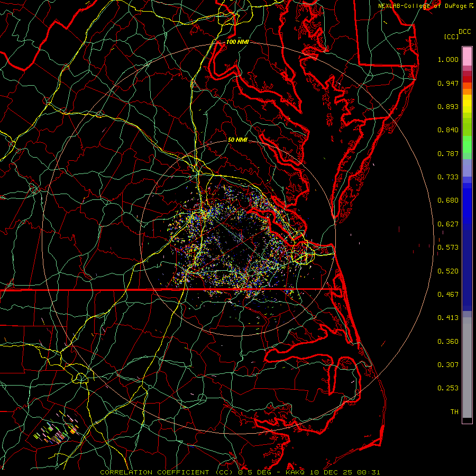
Task: Click the NEXLAB-College of DuPage label
Action: click(x=423, y=5)
